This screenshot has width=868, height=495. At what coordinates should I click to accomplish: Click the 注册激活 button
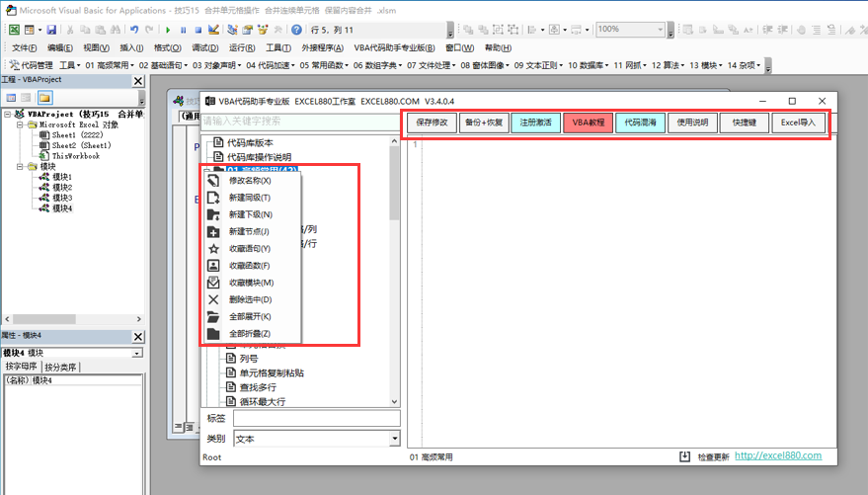coord(536,123)
